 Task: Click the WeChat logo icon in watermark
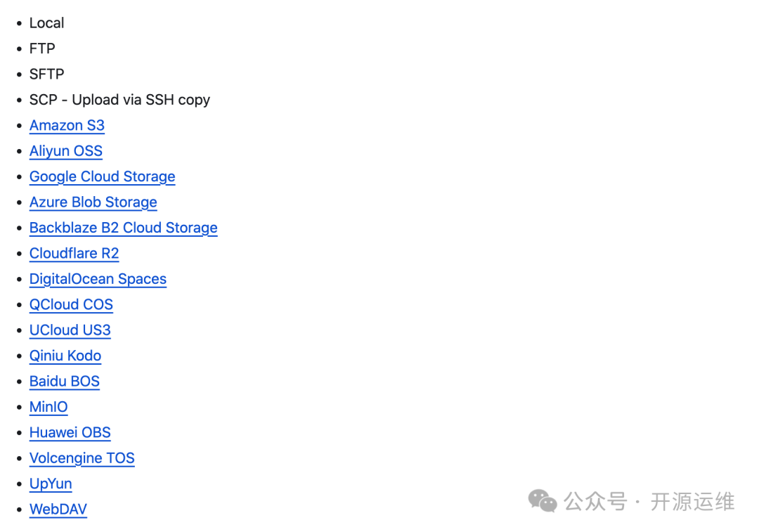(x=542, y=500)
